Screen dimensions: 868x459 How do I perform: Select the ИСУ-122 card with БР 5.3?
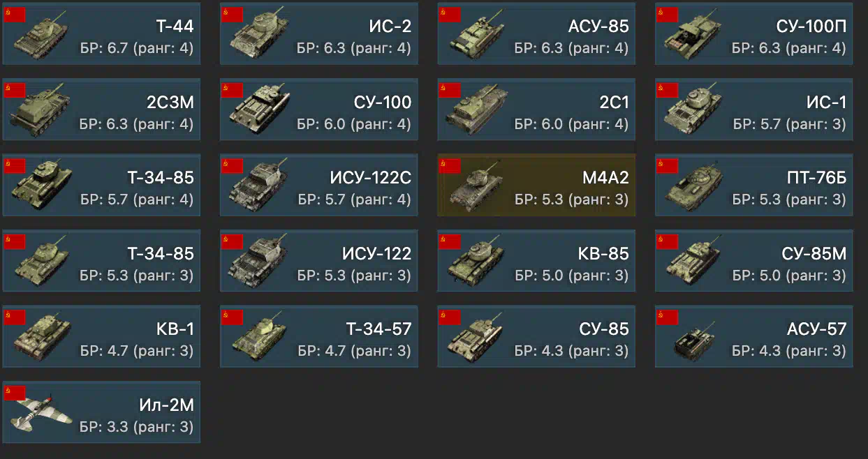319,261
